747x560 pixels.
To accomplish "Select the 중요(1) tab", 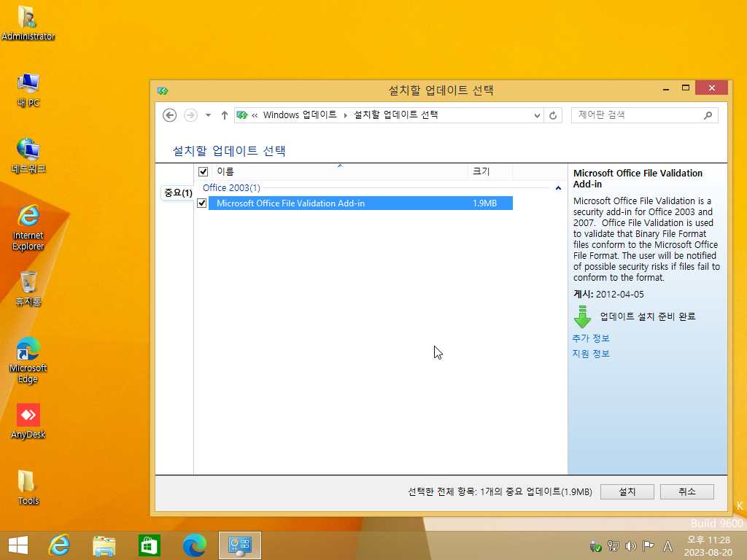I will [178, 192].
